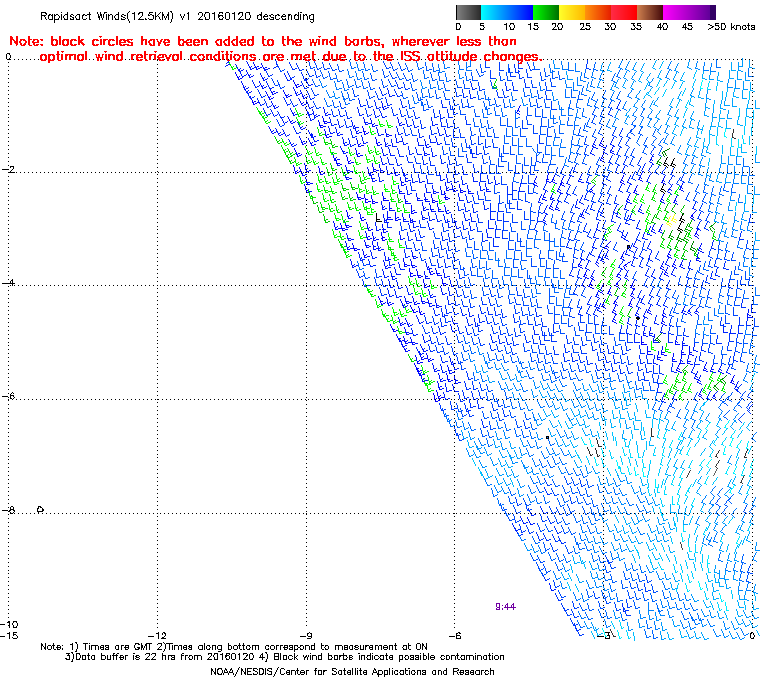The height and width of the screenshot is (688, 760).
Task: Click the brown 35-40 knots legend segment
Action: (x=650, y=12)
